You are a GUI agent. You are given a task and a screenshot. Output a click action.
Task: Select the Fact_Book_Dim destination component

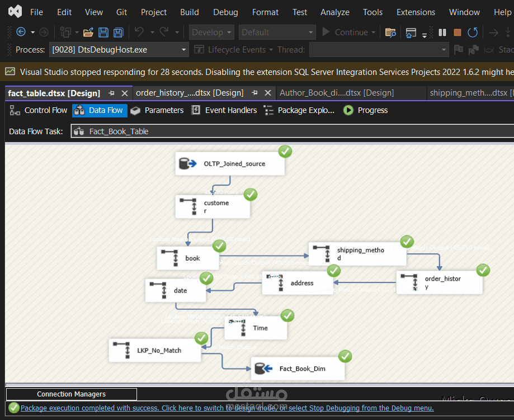(x=298, y=369)
